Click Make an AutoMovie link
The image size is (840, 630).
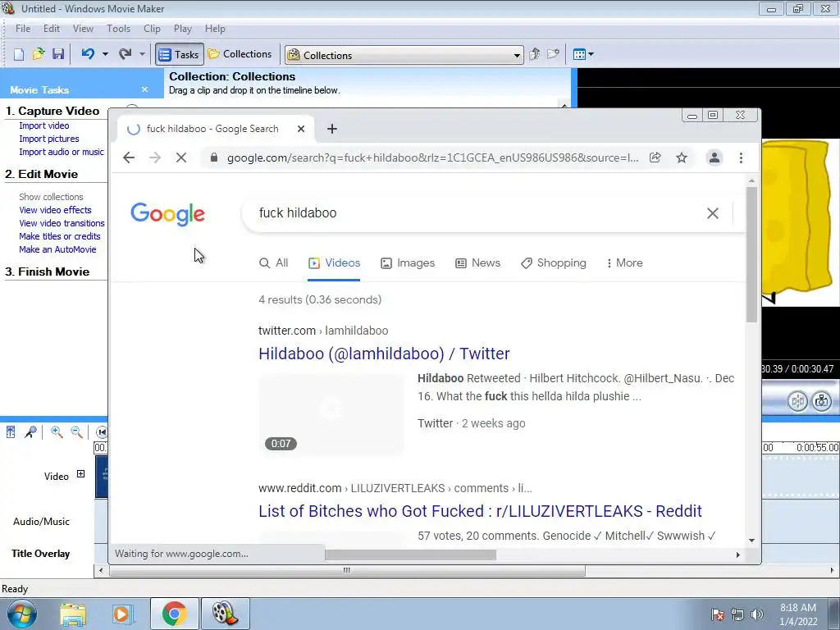point(57,249)
